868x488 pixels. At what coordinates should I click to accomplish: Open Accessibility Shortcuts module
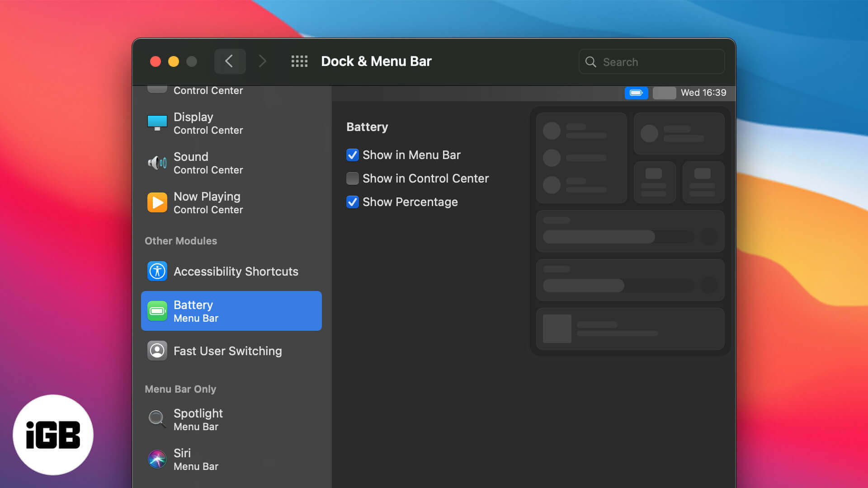click(231, 271)
